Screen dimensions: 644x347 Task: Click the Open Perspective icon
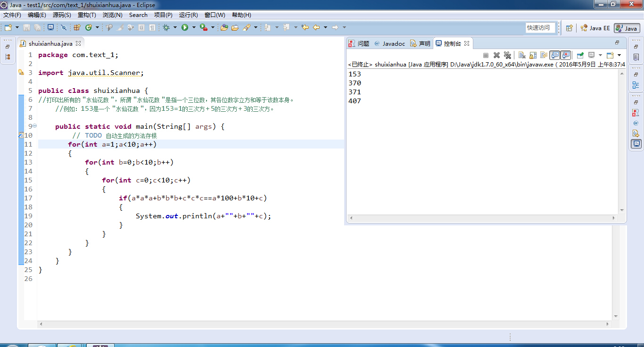click(569, 28)
